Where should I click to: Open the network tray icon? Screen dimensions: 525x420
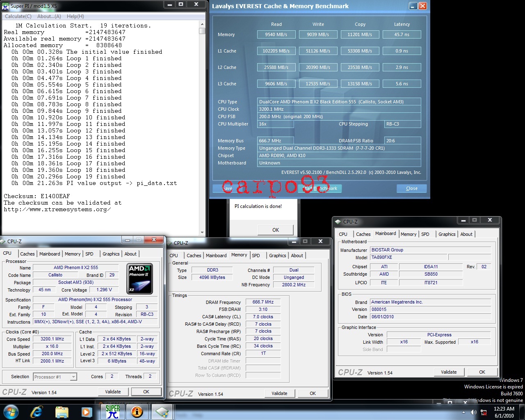point(484,412)
